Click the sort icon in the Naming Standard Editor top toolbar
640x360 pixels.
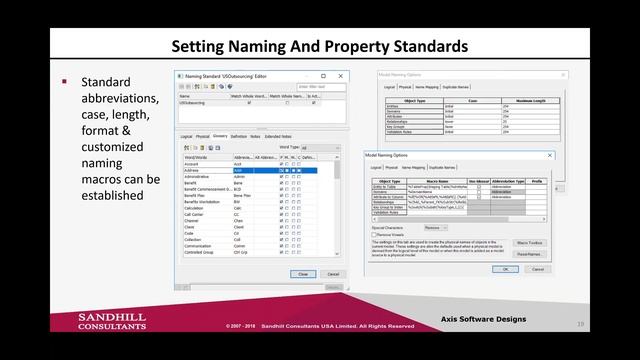pos(197,87)
